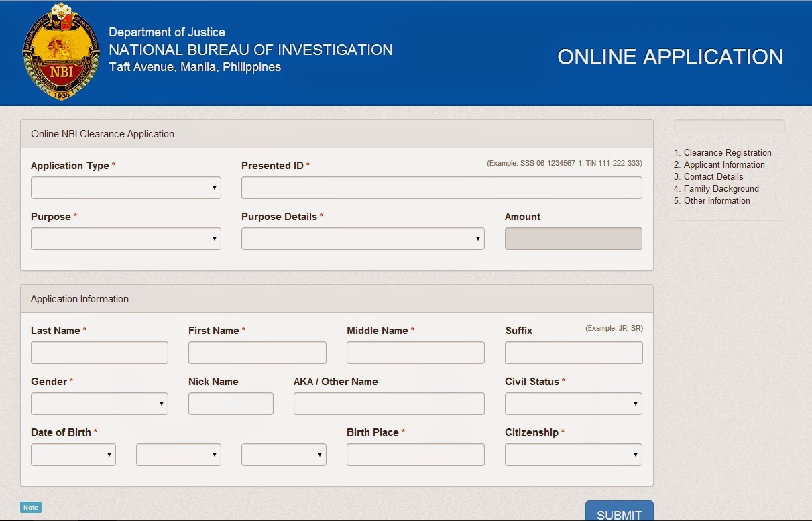812x521 pixels.
Task: Open the birth year dropdown
Action: point(283,455)
